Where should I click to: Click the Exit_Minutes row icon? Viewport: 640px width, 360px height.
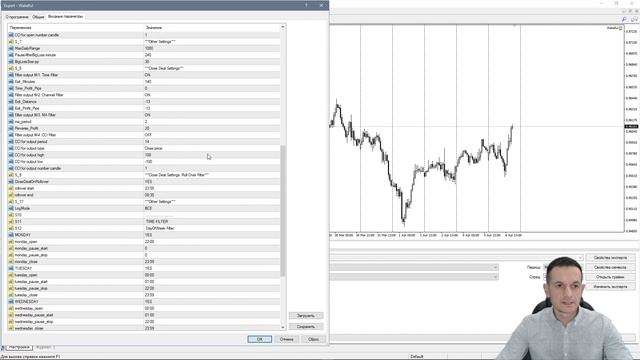(x=11, y=82)
